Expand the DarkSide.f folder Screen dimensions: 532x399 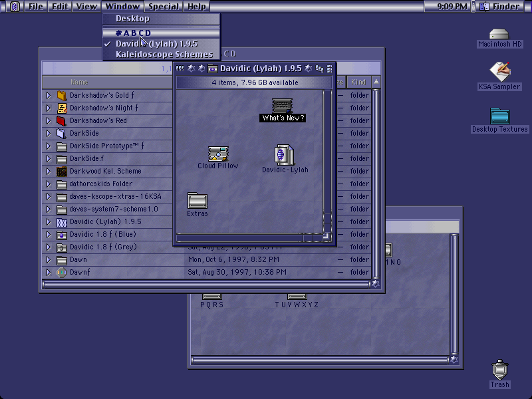49,158
